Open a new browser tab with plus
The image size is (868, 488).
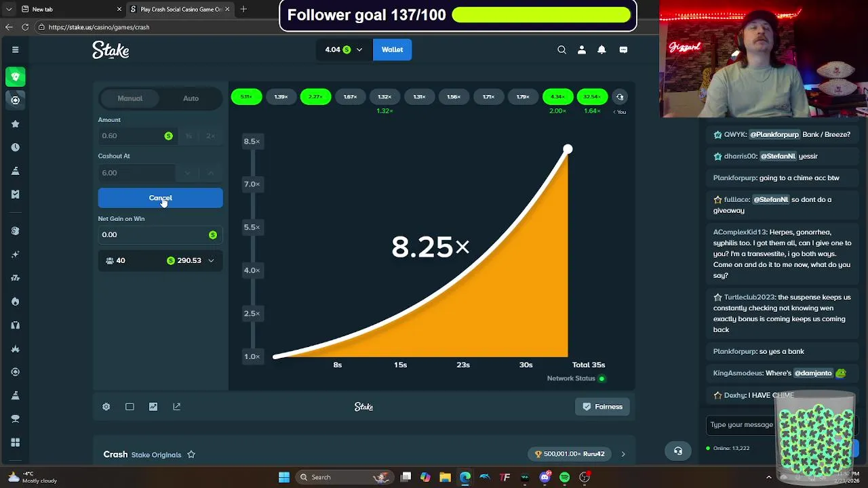pyautogui.click(x=243, y=9)
